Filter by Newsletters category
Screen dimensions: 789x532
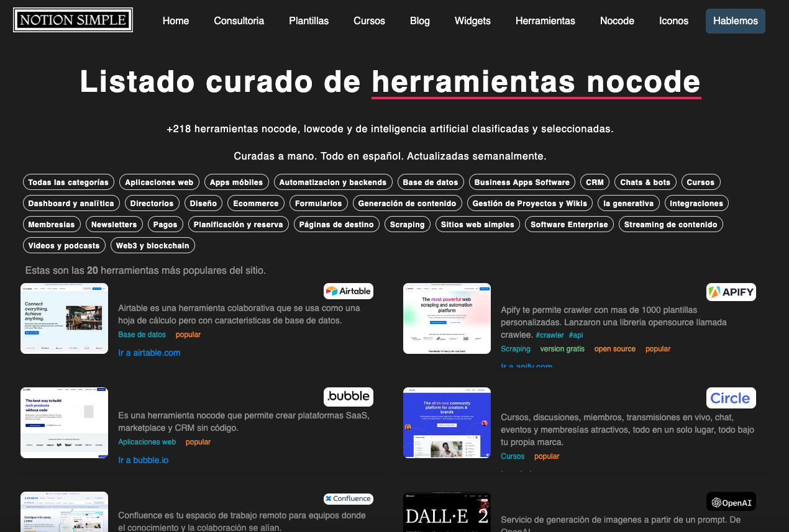coord(114,224)
